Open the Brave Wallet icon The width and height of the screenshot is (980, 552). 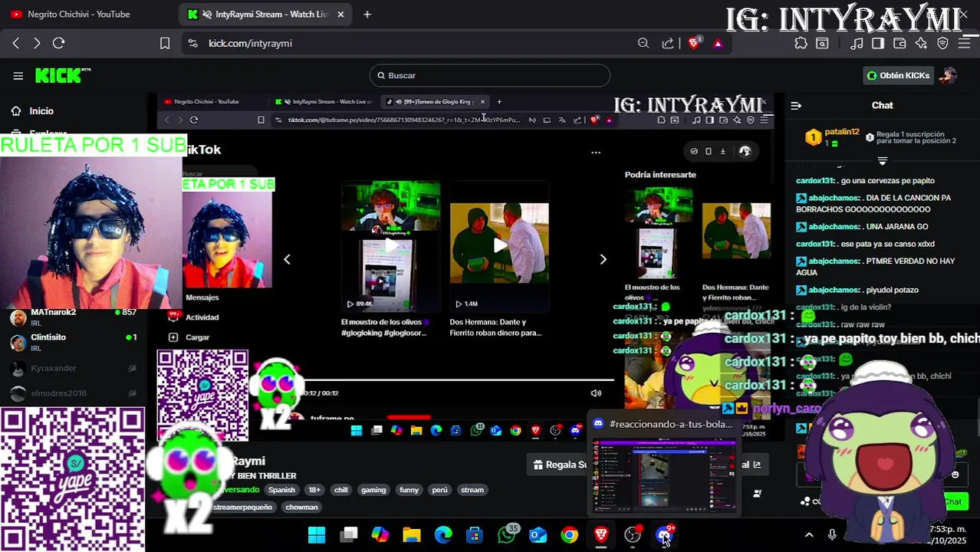(899, 44)
